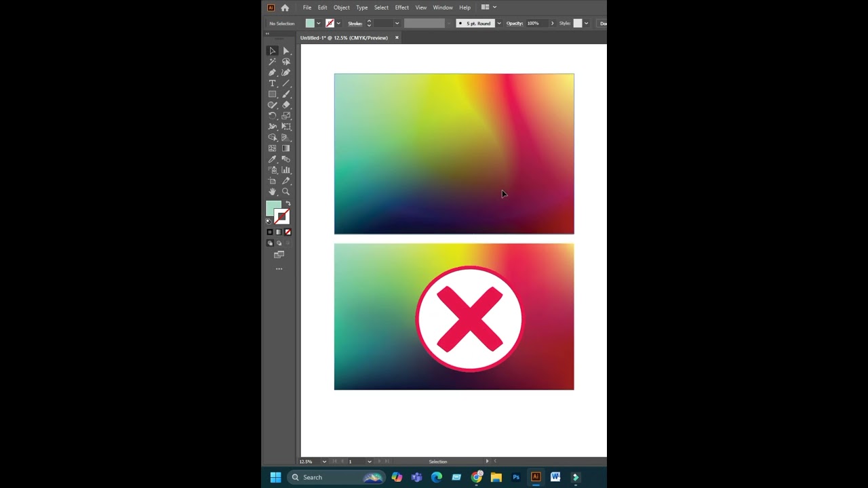Select the Artboard tool
868x488 pixels.
point(273,181)
